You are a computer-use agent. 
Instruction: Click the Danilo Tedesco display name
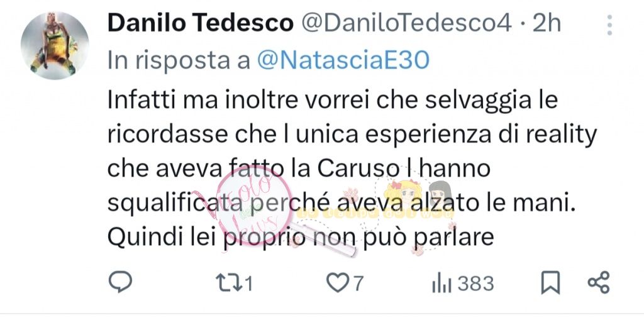[x=201, y=23]
